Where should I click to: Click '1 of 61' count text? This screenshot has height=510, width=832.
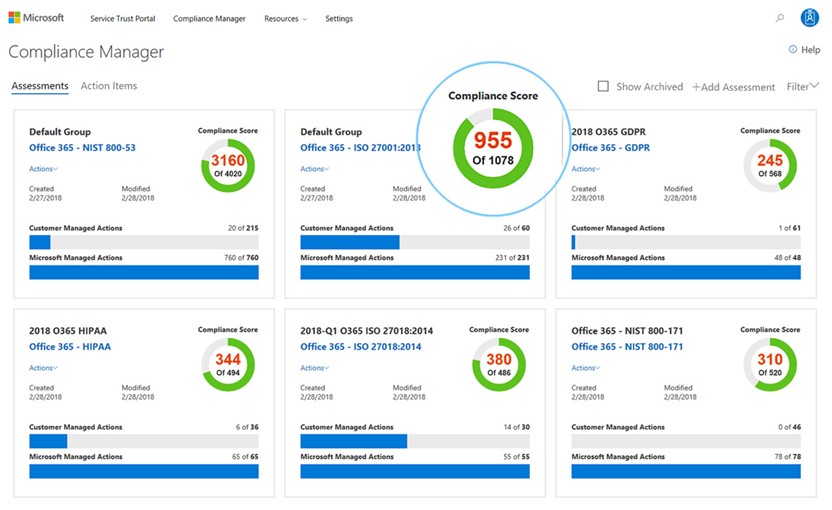tap(790, 228)
